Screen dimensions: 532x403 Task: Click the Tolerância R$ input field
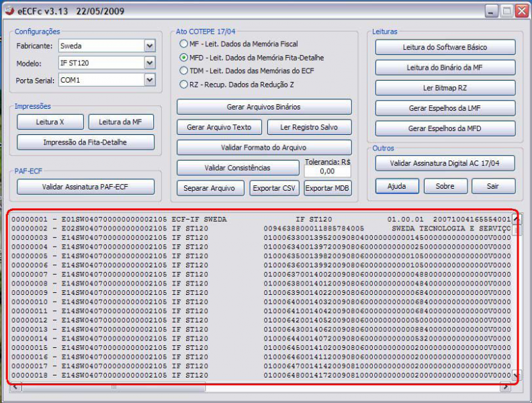[x=328, y=171]
